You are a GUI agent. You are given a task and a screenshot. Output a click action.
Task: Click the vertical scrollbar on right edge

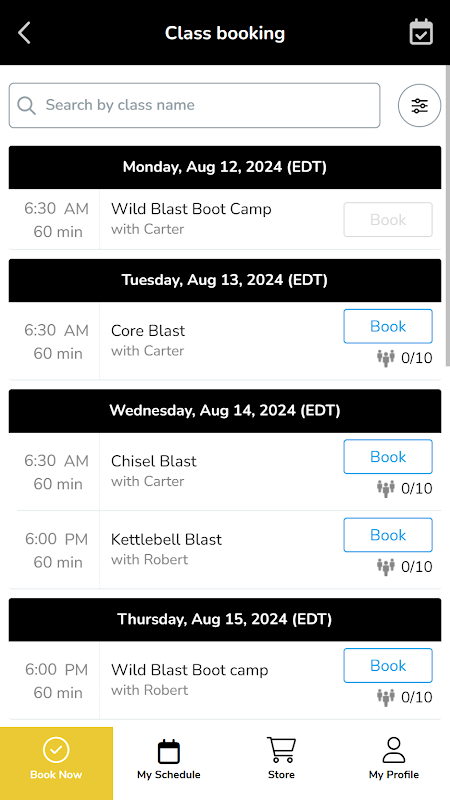coord(447,214)
